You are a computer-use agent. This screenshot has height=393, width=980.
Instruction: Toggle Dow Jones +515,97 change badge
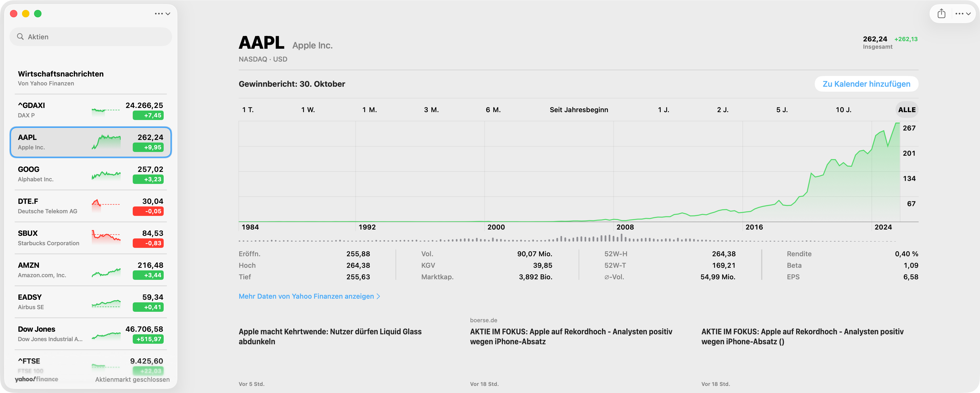click(x=148, y=339)
